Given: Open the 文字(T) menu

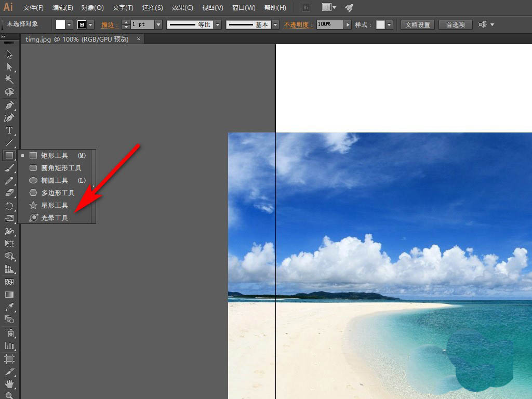Looking at the screenshot, I should point(123,7).
